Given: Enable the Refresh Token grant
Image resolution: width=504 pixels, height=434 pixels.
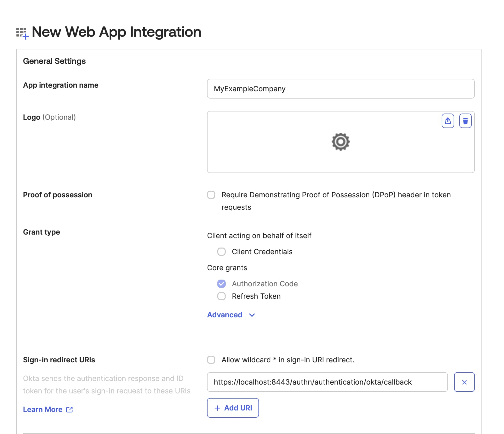Looking at the screenshot, I should pyautogui.click(x=222, y=296).
